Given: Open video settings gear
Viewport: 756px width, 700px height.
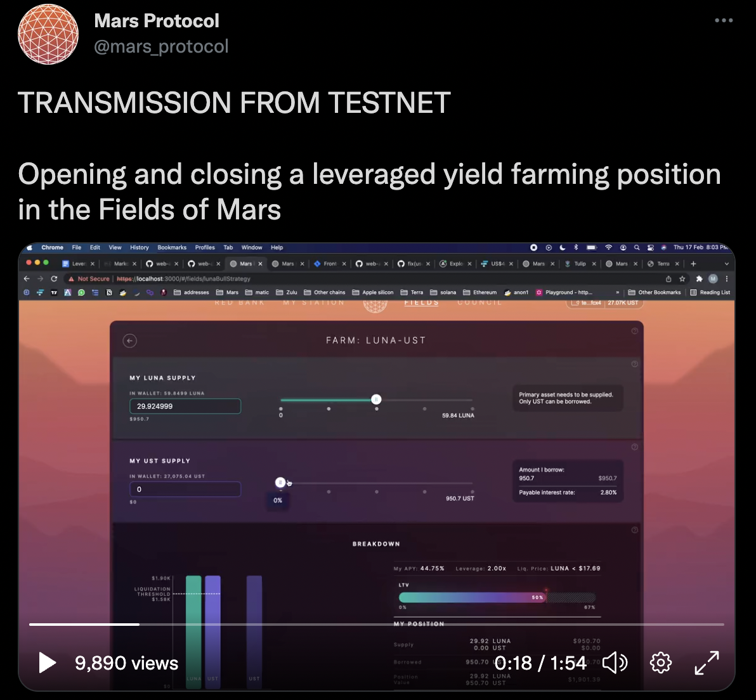Looking at the screenshot, I should pyautogui.click(x=660, y=663).
